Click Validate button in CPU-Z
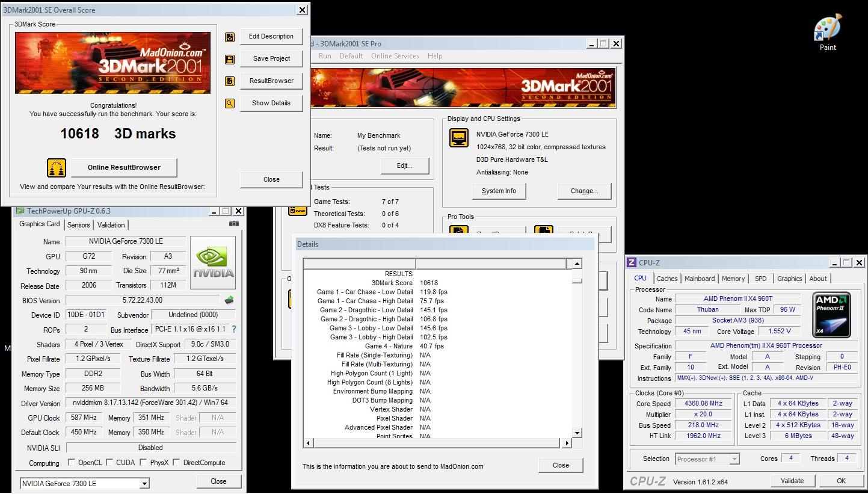868x494 pixels. click(792, 481)
